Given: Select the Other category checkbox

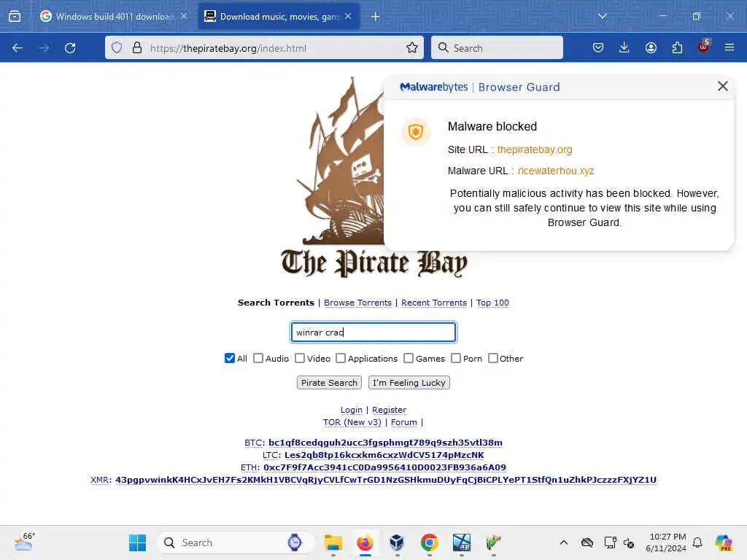Looking at the screenshot, I should (493, 358).
